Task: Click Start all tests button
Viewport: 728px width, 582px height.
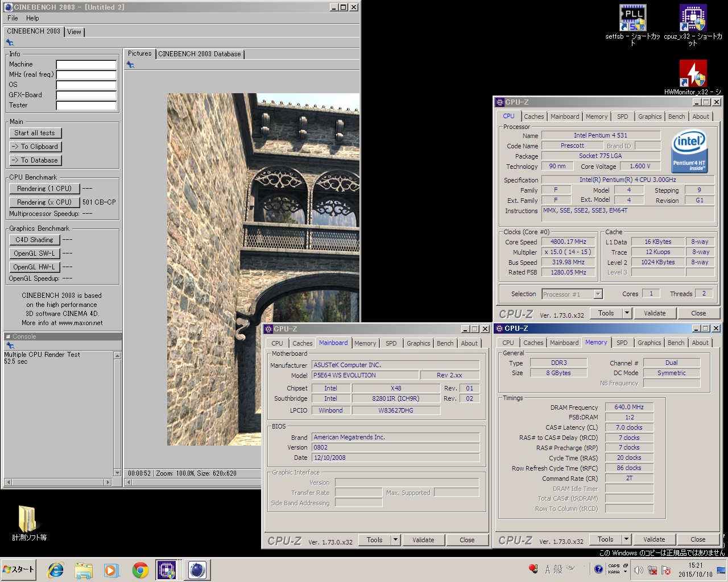Action: pos(35,133)
